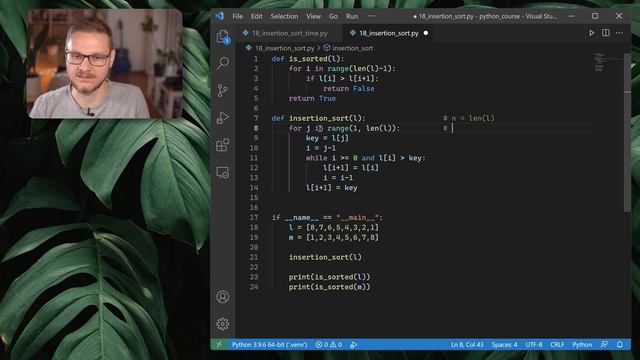This screenshot has width=640, height=360.
Task: Click the 'if __name__ == "__main__":' line
Action: click(327, 218)
